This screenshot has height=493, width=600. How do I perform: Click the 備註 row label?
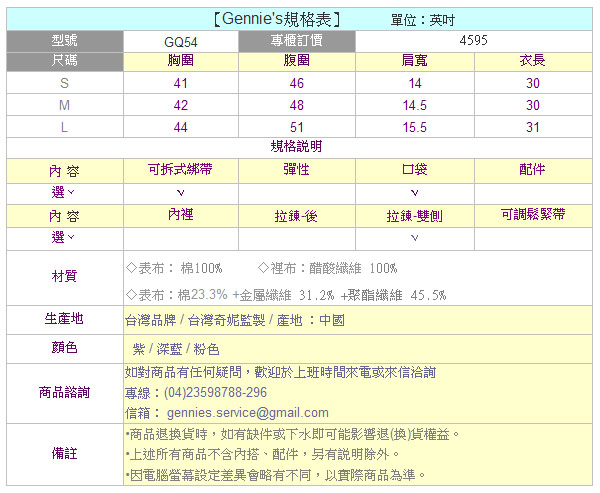(64, 454)
